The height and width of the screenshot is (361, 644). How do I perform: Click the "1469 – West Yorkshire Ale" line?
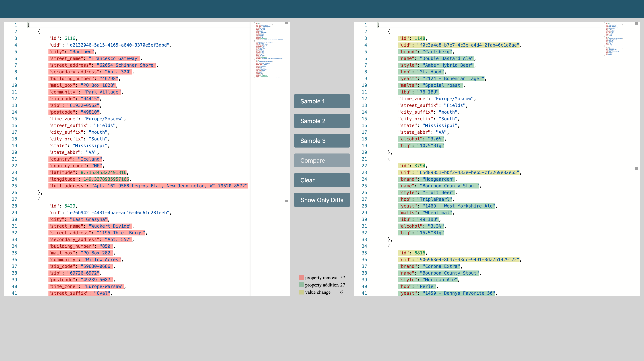[447, 206]
